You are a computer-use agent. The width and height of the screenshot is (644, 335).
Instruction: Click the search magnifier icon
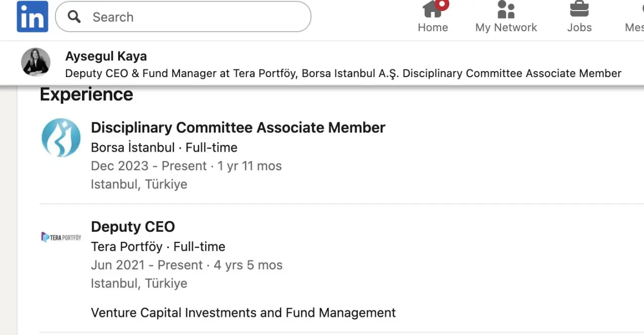pos(74,17)
